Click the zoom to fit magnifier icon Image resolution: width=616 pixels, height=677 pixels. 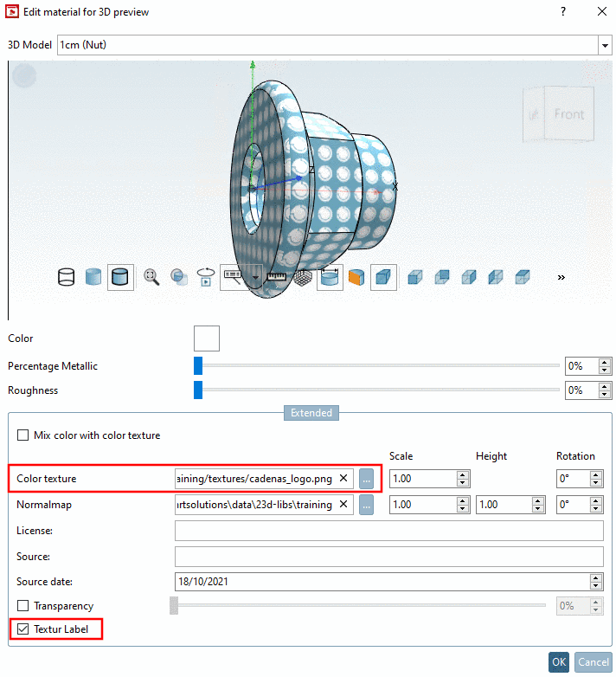[x=151, y=277]
